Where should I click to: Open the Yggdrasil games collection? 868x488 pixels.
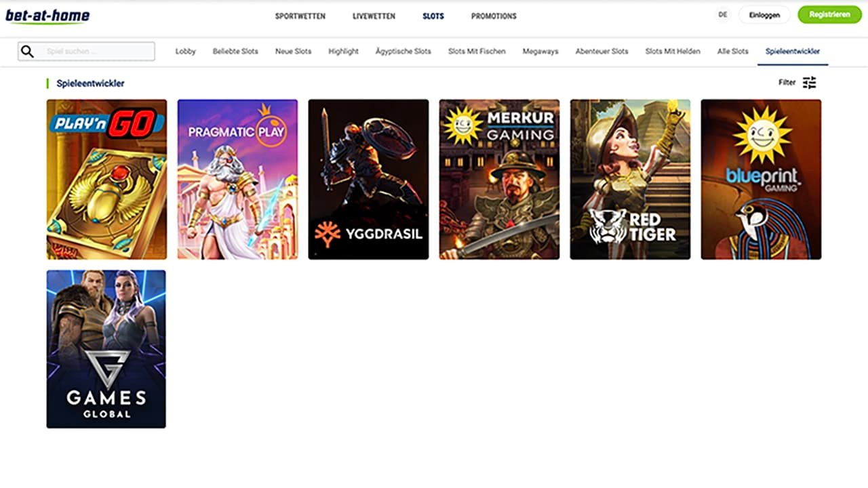[368, 179]
